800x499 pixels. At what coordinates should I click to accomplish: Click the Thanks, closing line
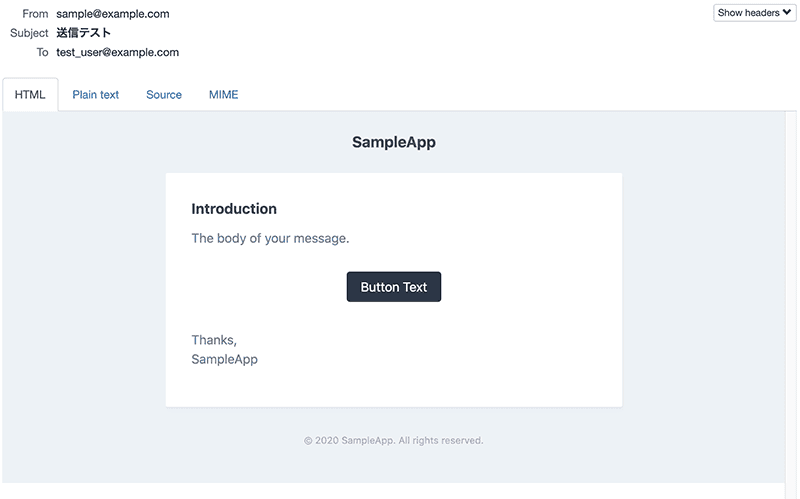point(214,340)
